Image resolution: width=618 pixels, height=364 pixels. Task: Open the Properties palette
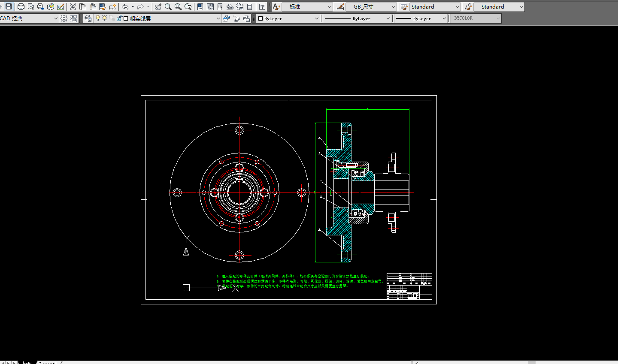(x=200, y=7)
